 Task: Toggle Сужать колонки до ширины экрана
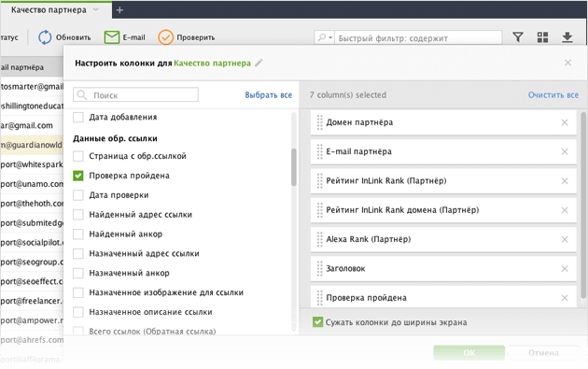tap(317, 322)
